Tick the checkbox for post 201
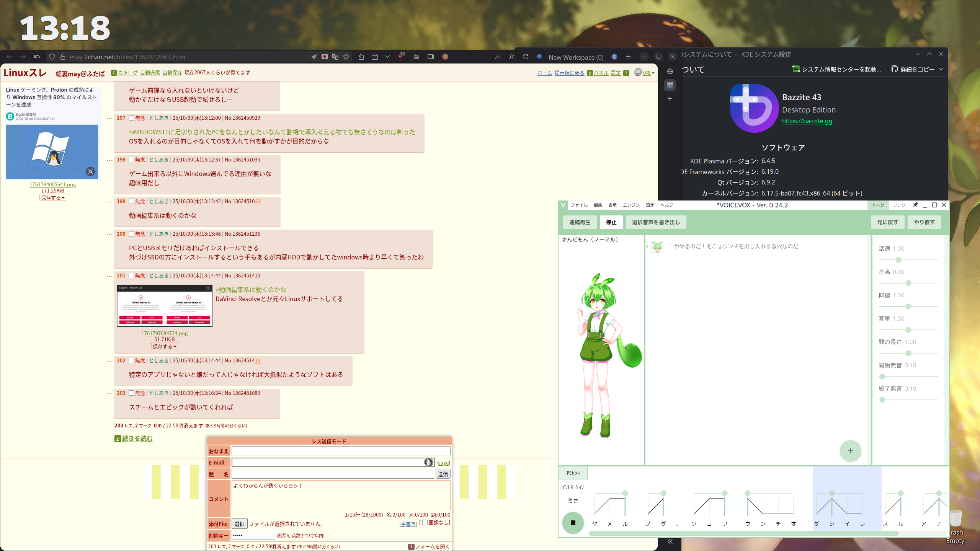 tap(131, 275)
